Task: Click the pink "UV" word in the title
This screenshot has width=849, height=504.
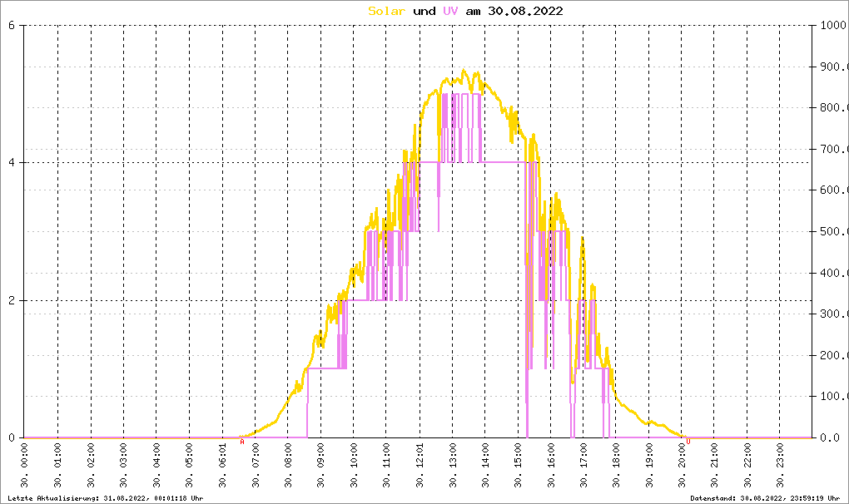Action: 449,11
